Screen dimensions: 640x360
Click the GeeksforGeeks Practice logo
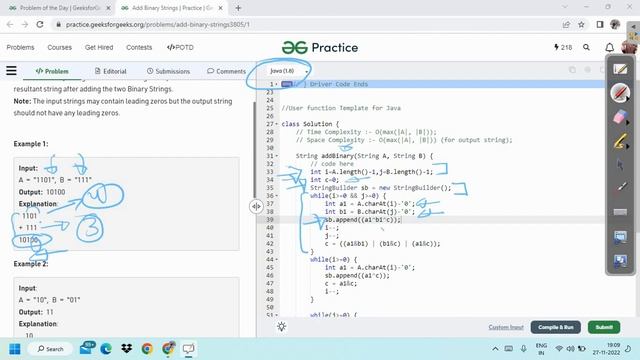(x=320, y=48)
